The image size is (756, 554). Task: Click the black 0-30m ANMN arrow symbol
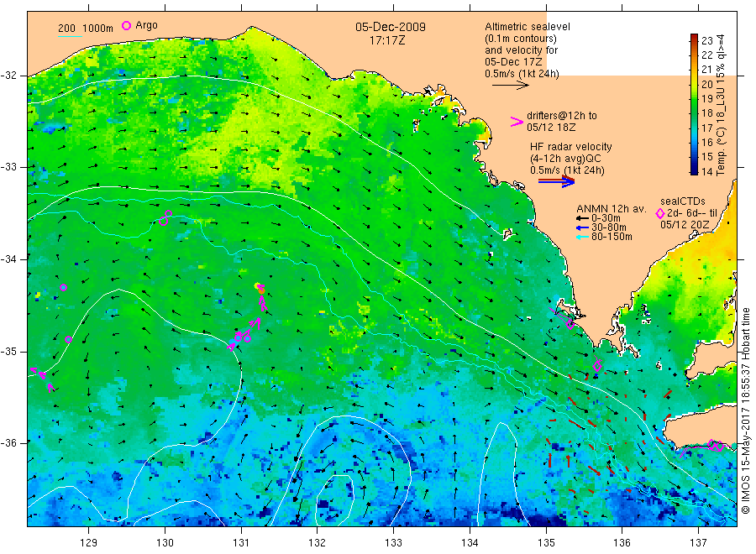pyautogui.click(x=582, y=219)
